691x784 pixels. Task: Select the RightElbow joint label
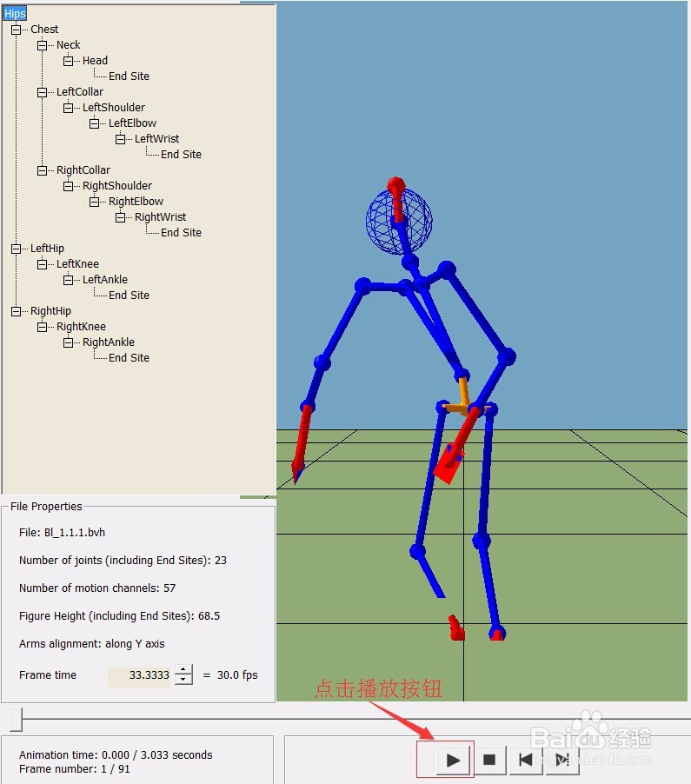(x=136, y=202)
